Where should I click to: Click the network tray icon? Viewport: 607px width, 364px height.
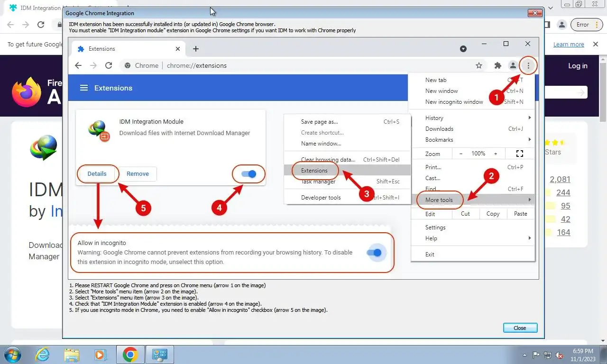(548, 355)
